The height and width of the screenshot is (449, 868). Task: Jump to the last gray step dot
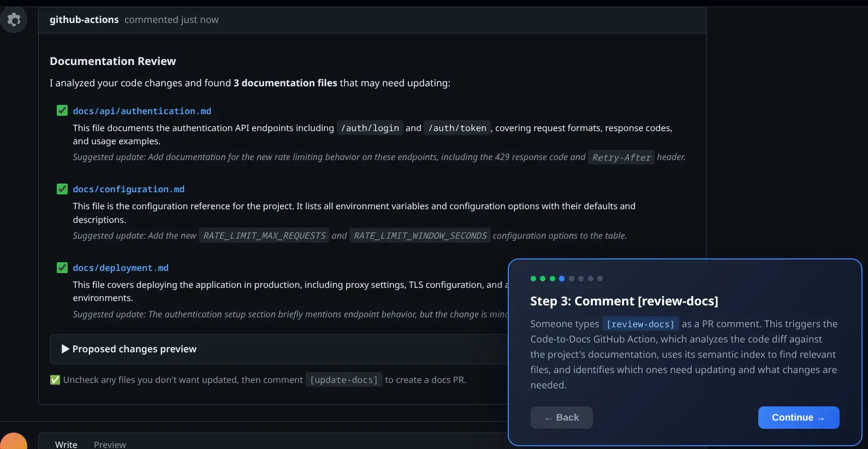tap(600, 279)
